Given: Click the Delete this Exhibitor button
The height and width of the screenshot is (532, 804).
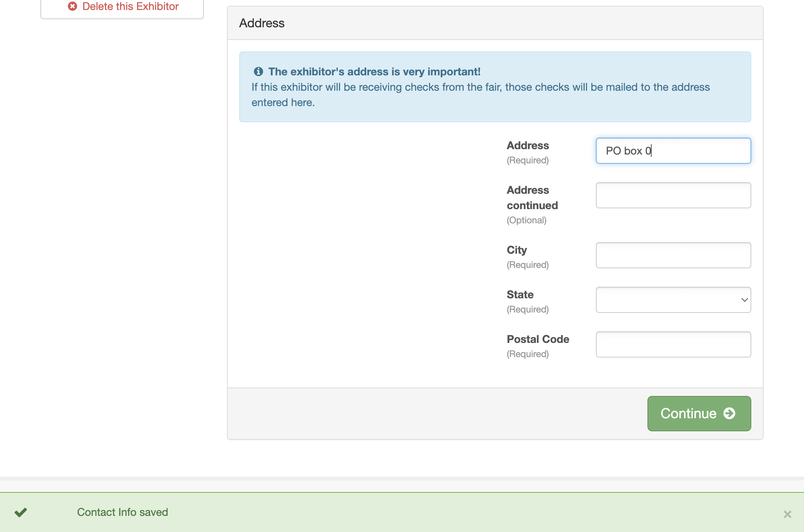Looking at the screenshot, I should [x=122, y=7].
